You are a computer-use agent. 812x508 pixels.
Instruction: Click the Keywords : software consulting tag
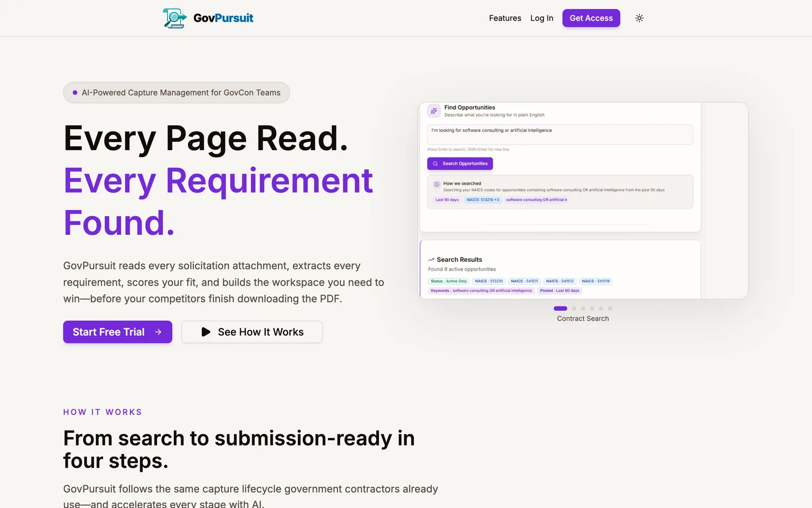pos(482,291)
